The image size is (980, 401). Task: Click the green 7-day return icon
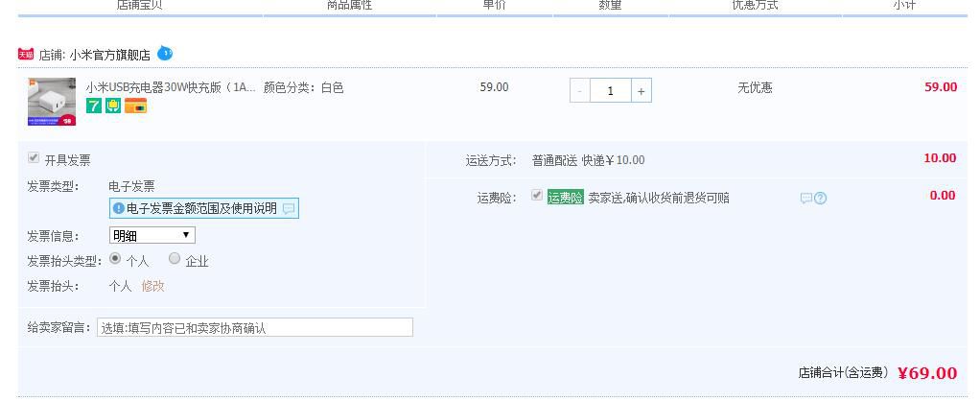point(94,106)
